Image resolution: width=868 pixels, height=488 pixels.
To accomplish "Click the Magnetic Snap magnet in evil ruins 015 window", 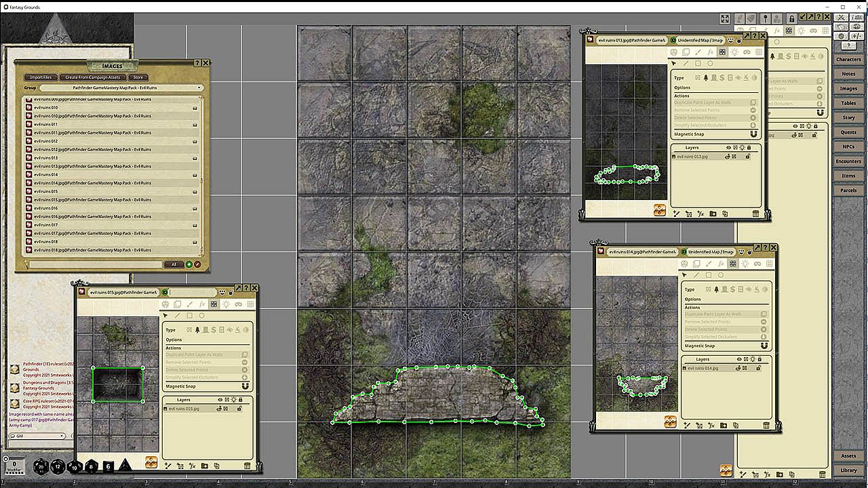I will click(x=245, y=386).
